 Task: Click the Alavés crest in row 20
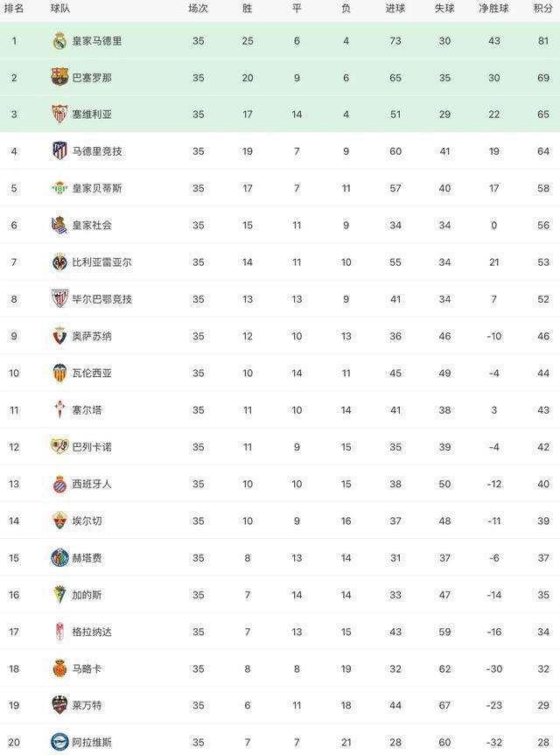pyautogui.click(x=59, y=742)
